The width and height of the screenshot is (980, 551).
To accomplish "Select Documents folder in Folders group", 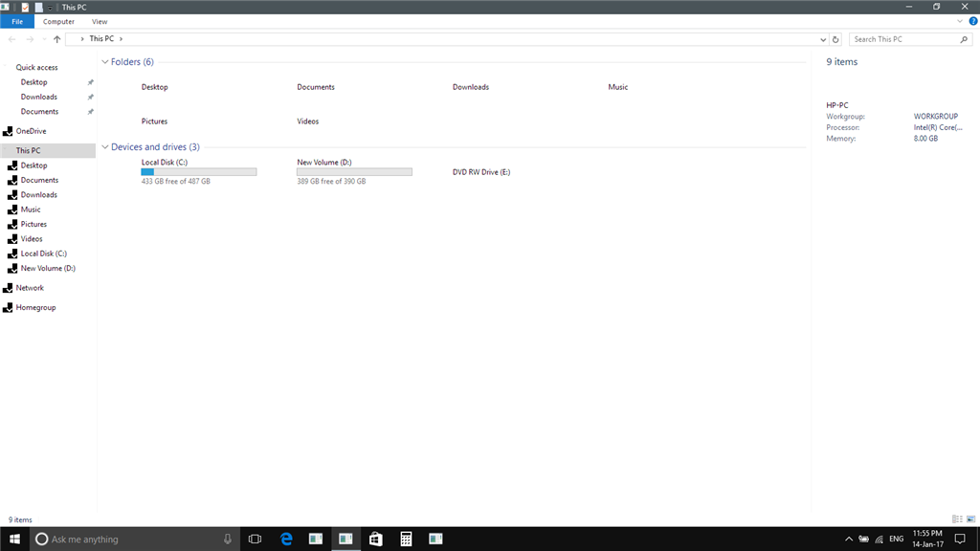I will [316, 87].
